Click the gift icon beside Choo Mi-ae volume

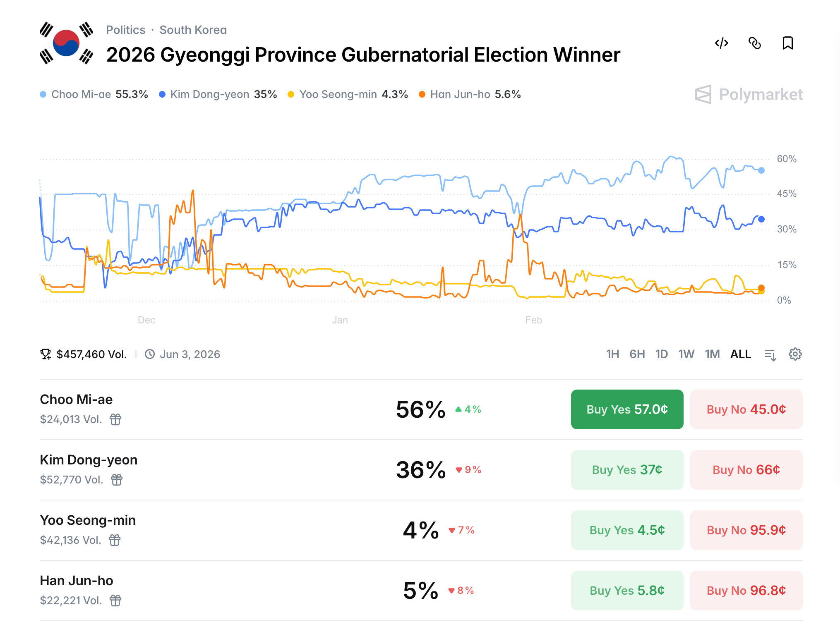(115, 419)
